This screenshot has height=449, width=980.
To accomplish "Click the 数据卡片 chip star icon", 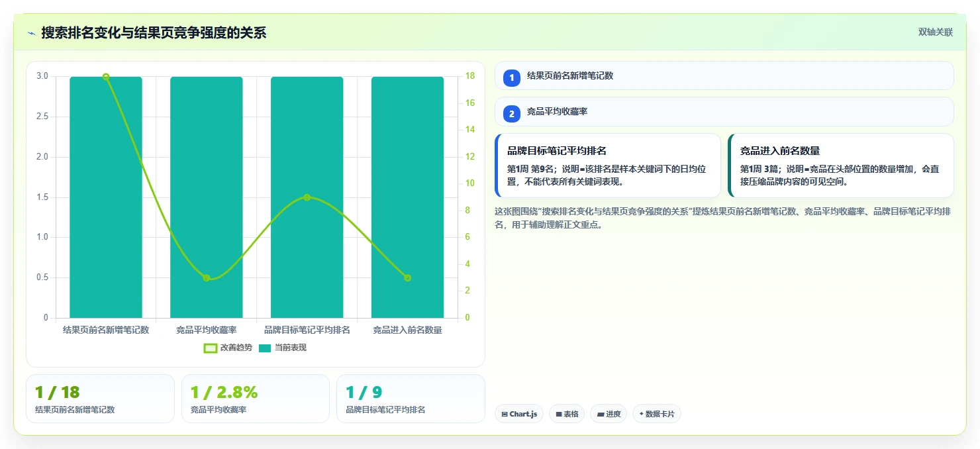I will 642,414.
